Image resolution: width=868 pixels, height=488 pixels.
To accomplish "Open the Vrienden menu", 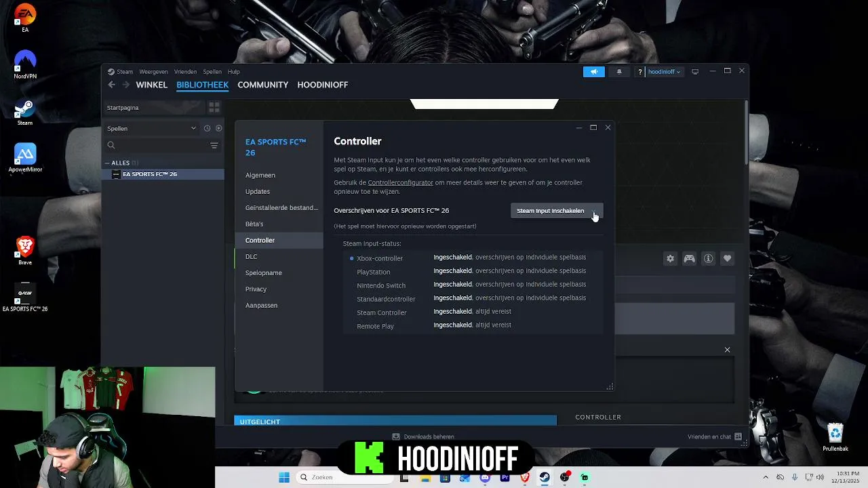I will pos(185,72).
